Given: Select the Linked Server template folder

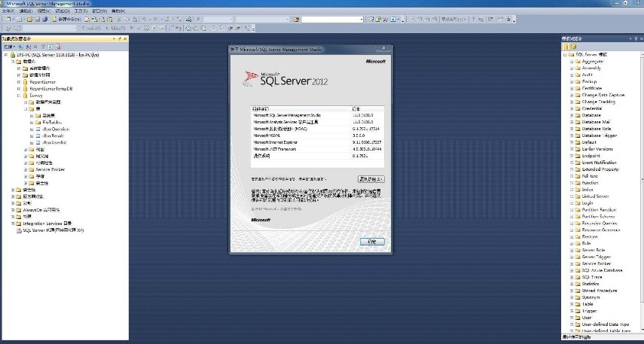Looking at the screenshot, I should point(596,196).
